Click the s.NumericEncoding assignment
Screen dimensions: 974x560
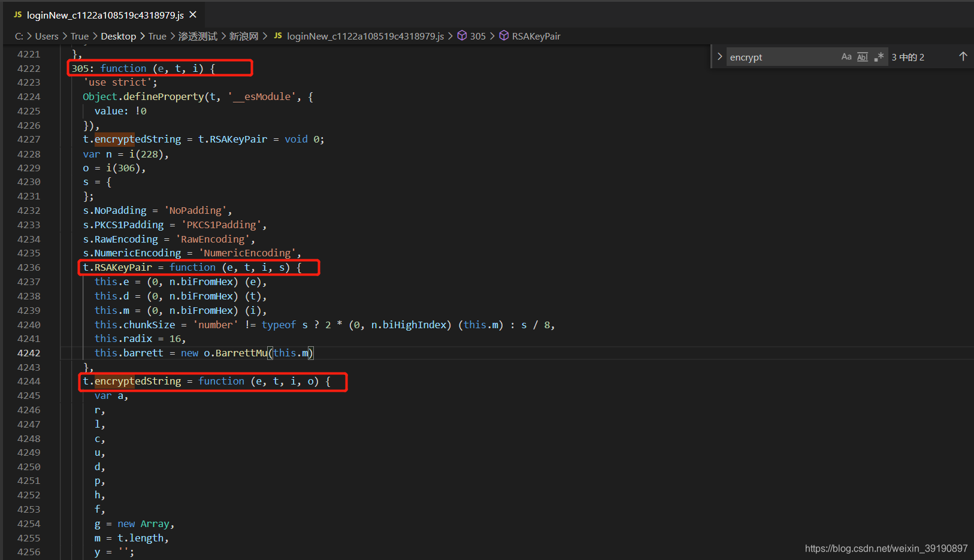click(x=192, y=253)
